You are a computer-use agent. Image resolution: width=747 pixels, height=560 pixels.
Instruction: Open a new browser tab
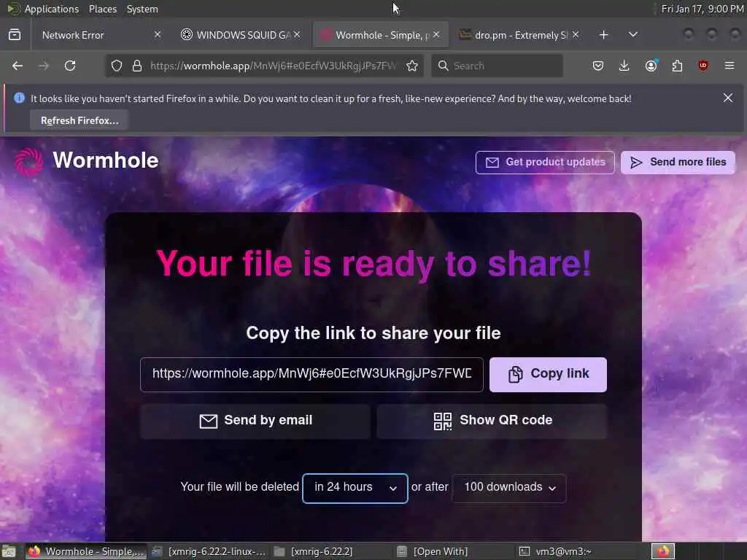(x=603, y=35)
